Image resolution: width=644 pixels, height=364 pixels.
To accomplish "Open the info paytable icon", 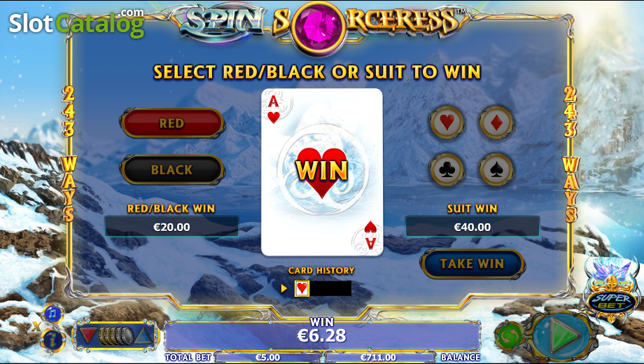I will pos(52,339).
